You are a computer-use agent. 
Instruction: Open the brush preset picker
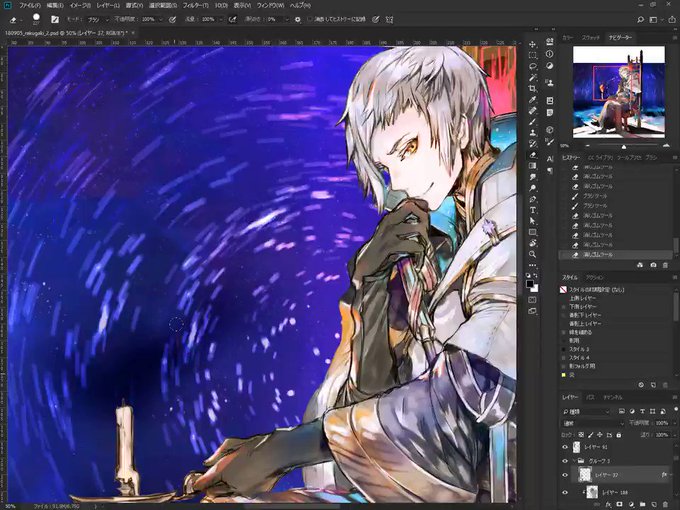pyautogui.click(x=37, y=20)
